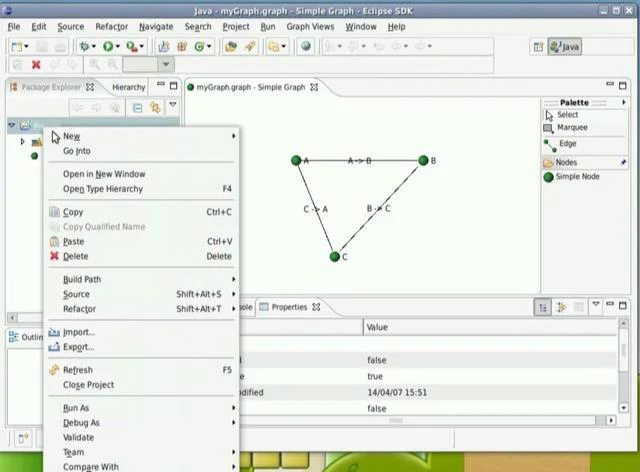
Task: Click graph node B
Action: (423, 160)
